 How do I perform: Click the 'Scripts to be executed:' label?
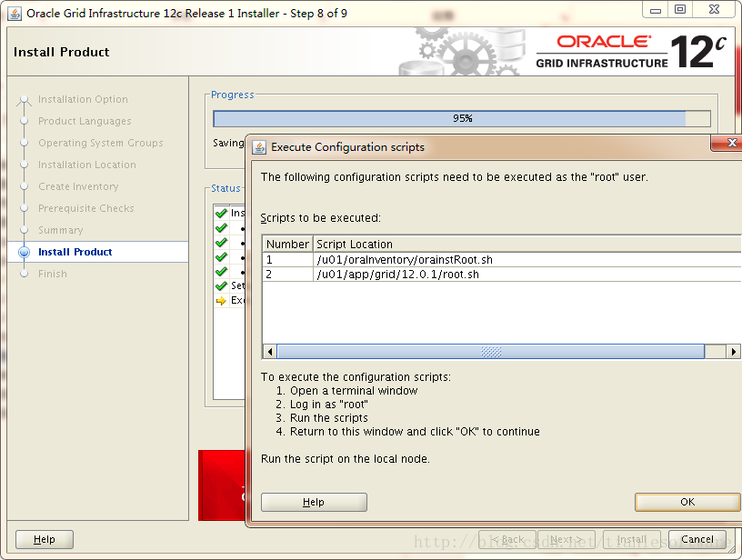[x=320, y=218]
